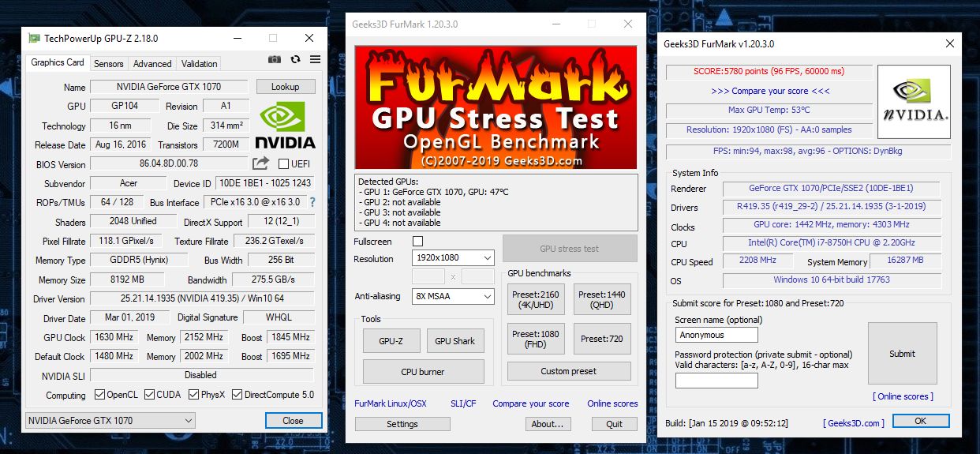Click the Boost 1845 MHz value
The image size is (980, 454).
292,337
